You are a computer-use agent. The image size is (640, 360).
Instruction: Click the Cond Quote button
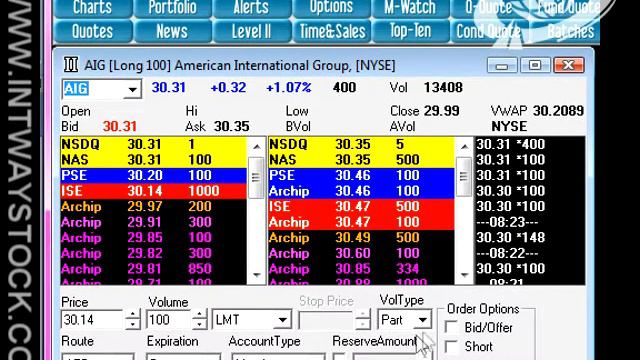click(489, 31)
